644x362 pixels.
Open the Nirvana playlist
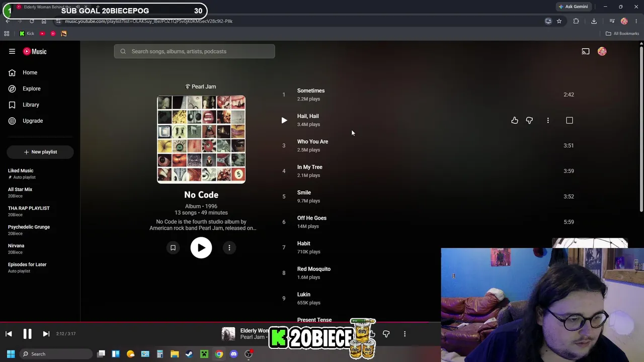40,249
